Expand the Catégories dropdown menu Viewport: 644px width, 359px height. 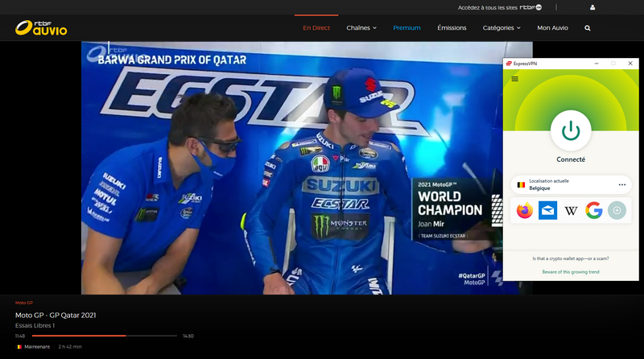point(502,28)
